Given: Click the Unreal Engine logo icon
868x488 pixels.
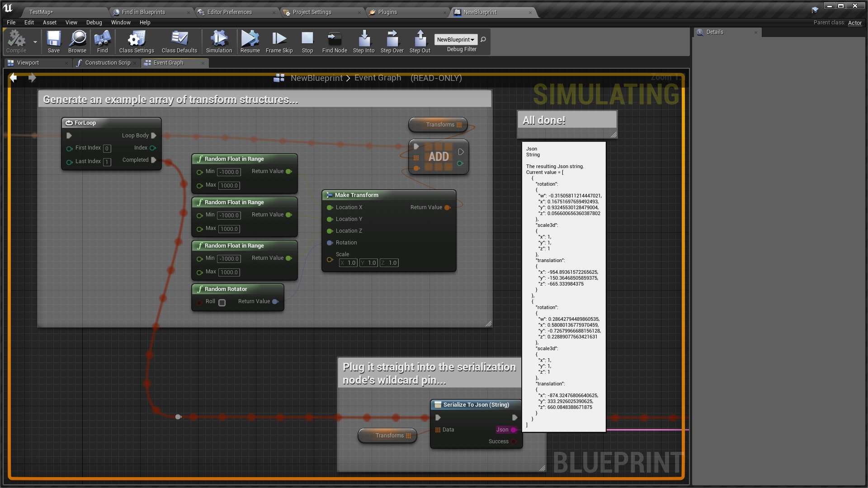Looking at the screenshot, I should point(8,8).
